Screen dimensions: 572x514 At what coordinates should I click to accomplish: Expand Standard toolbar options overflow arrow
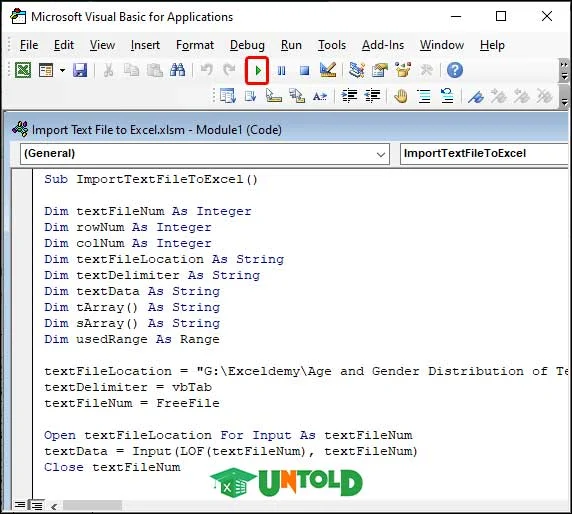coord(564,70)
